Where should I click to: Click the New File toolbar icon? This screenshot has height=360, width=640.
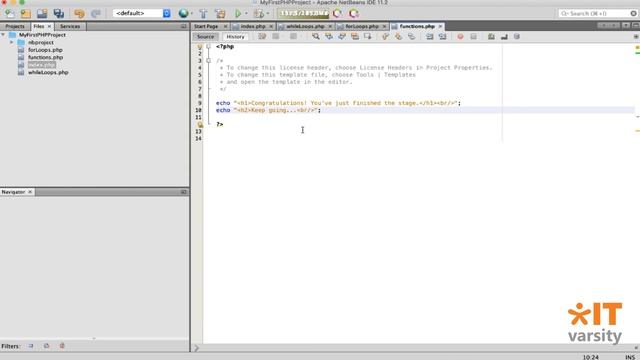[x=10, y=13]
